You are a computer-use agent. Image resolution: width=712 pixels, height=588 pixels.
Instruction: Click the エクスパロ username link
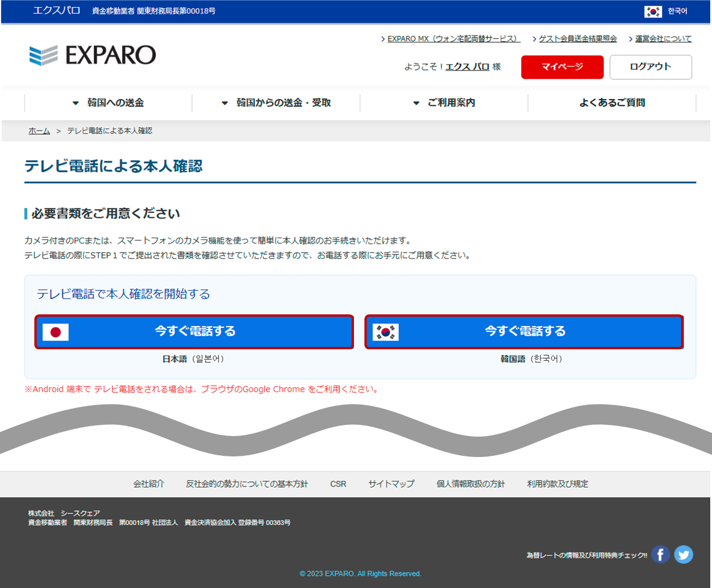pos(467,67)
